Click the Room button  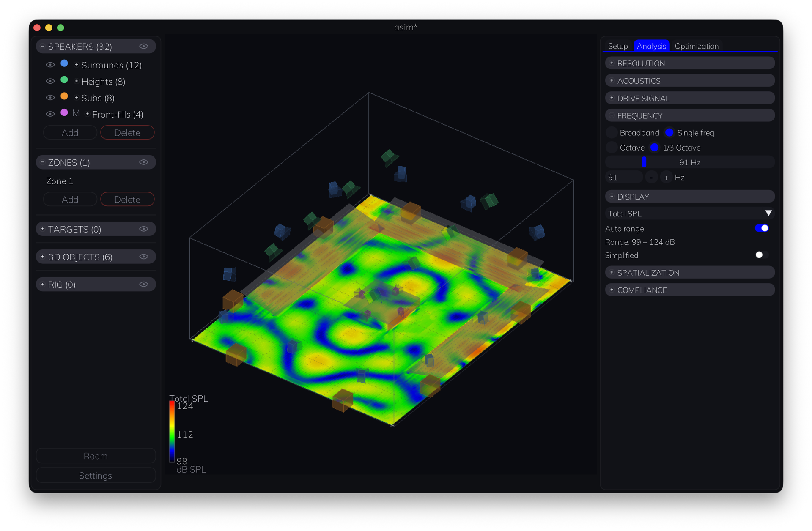[96, 456]
